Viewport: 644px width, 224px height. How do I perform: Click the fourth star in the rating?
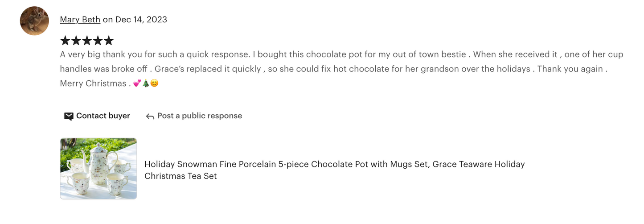point(98,41)
